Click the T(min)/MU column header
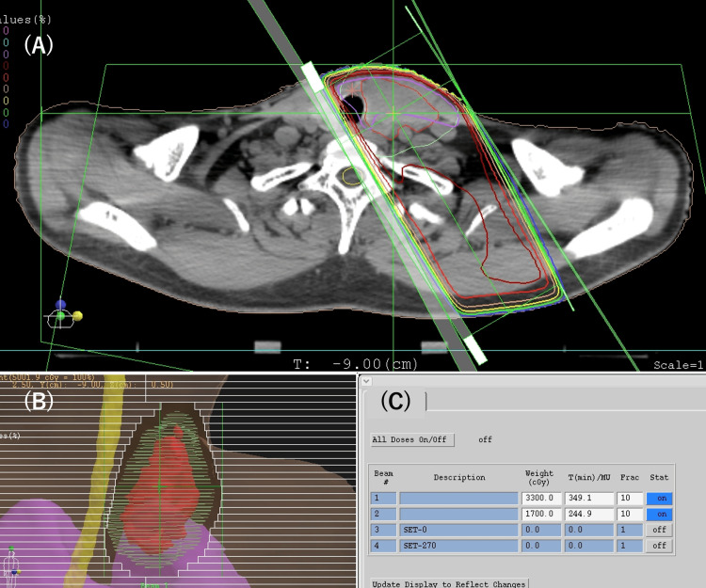706x588 pixels. [x=589, y=477]
